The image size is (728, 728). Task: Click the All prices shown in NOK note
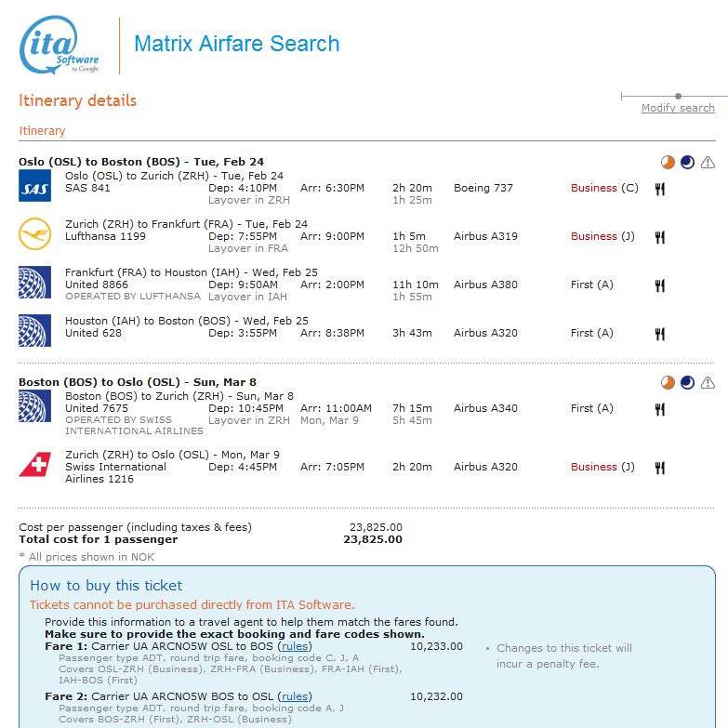click(86, 557)
